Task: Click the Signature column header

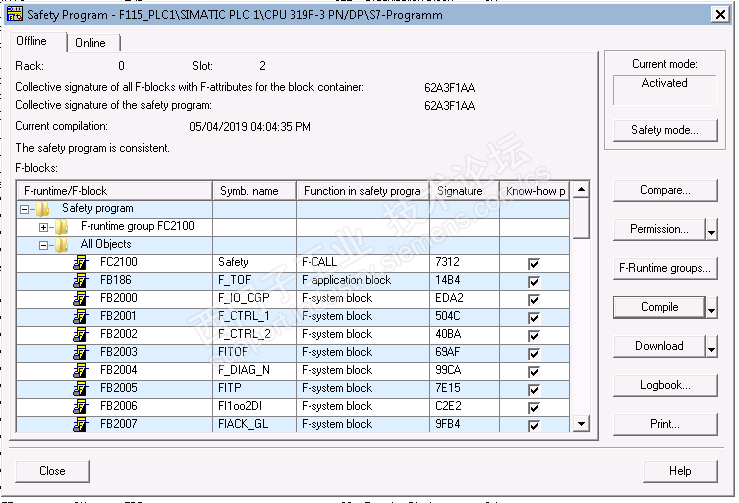Action: pos(464,191)
